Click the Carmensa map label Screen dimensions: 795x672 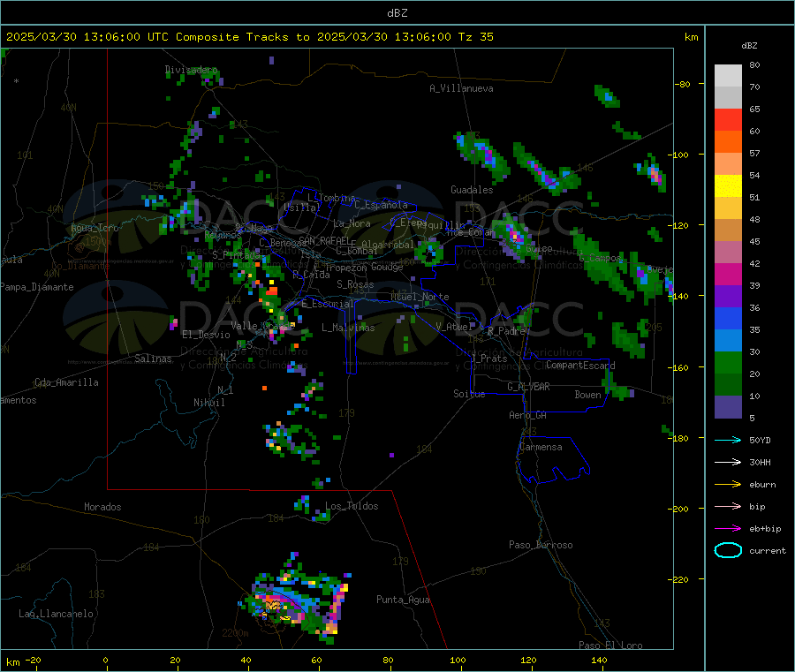(541, 447)
